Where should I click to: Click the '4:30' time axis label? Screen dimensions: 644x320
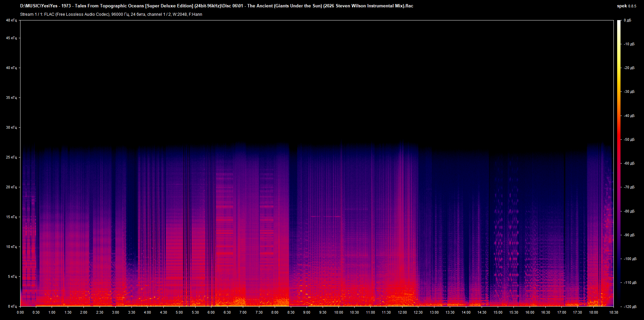click(163, 313)
